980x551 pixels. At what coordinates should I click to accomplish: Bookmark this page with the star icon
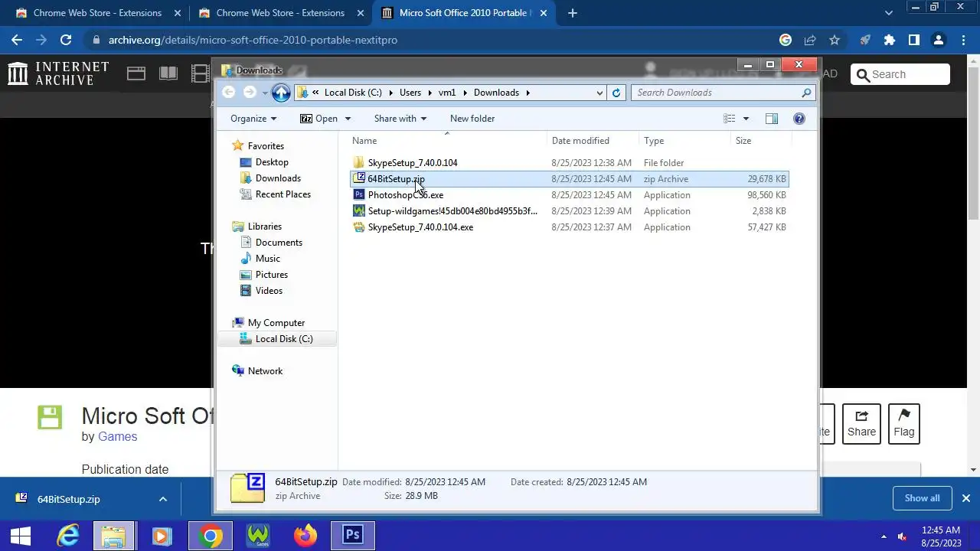835,40
